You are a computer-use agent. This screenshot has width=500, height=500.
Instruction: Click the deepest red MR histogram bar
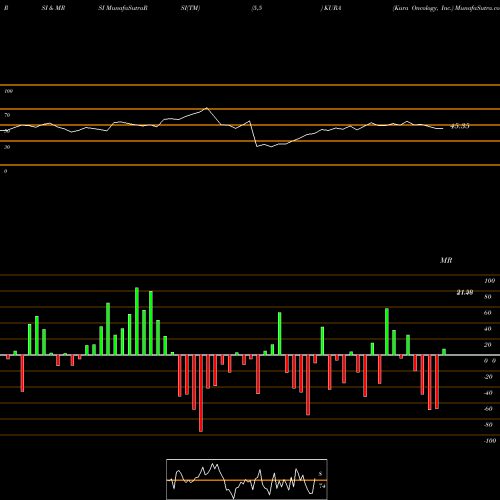(x=201, y=393)
